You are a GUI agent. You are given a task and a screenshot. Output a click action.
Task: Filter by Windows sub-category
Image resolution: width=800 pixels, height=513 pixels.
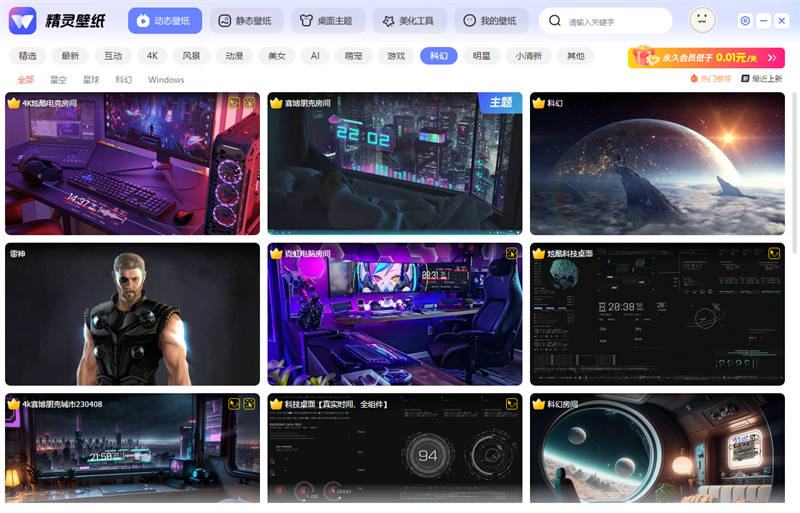coord(166,80)
